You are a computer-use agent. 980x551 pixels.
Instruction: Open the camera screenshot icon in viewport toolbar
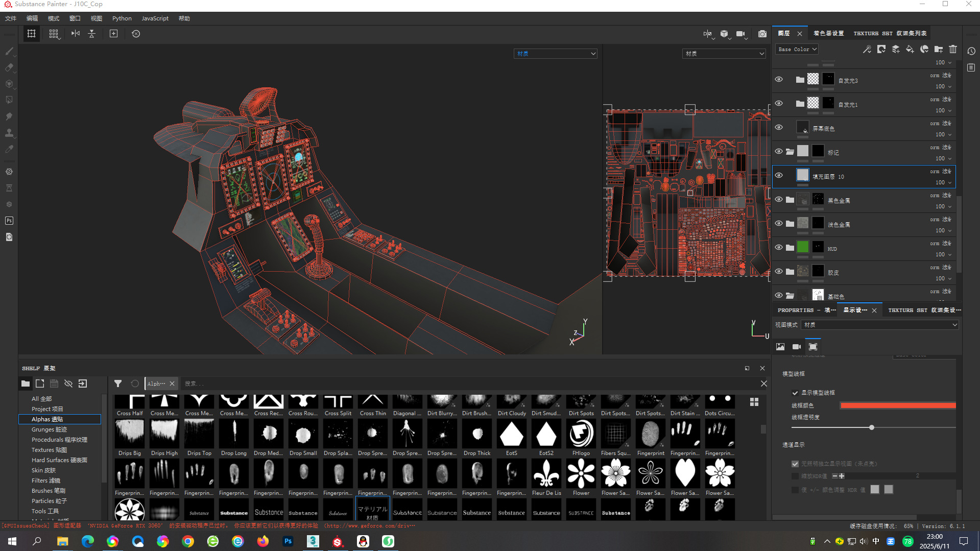(x=762, y=34)
